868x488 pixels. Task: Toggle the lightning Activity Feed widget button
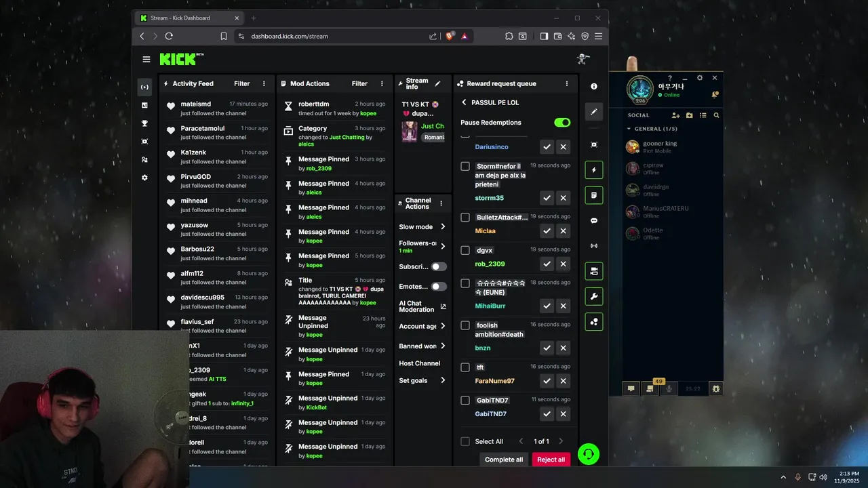[x=594, y=170]
